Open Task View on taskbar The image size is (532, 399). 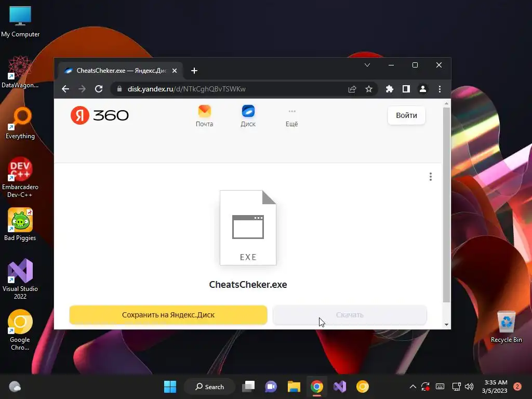(x=248, y=387)
